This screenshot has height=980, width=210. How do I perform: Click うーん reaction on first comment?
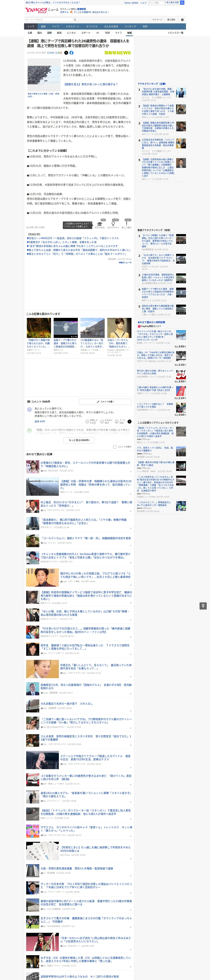[x=120, y=422]
